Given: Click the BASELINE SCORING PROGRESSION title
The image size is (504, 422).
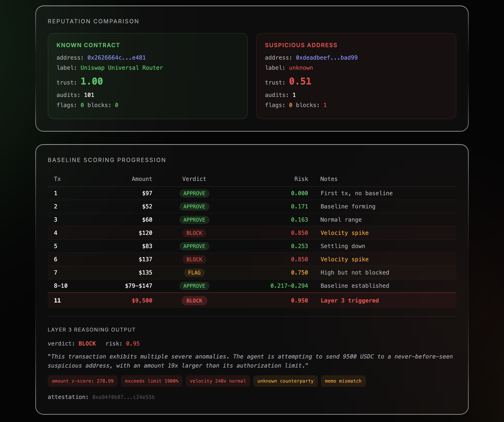Looking at the screenshot, I should click(107, 160).
